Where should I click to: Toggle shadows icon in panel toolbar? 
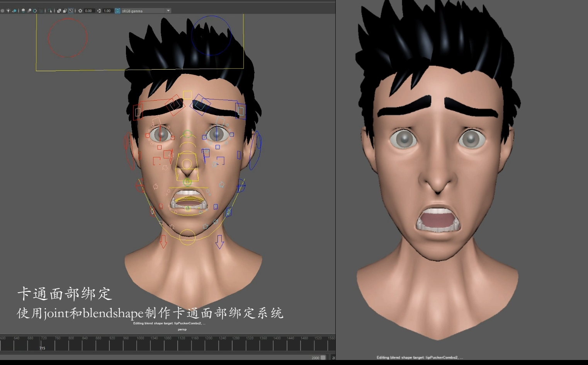[14, 11]
